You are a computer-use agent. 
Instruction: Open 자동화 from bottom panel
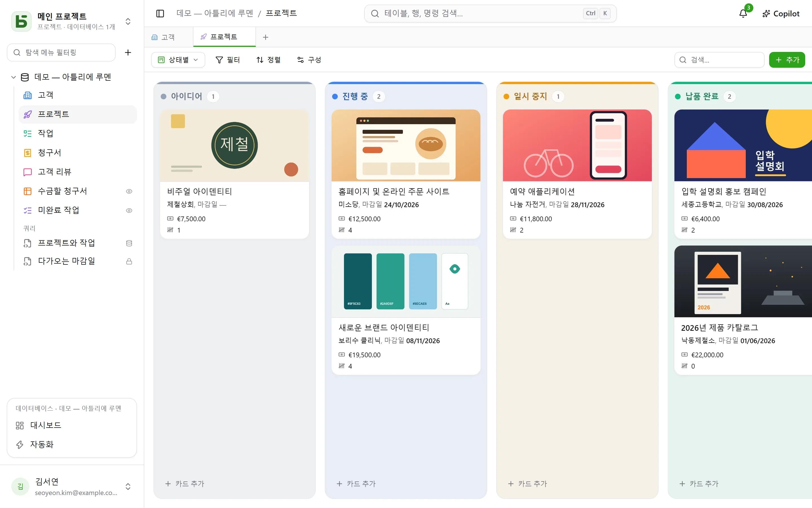tap(72, 444)
